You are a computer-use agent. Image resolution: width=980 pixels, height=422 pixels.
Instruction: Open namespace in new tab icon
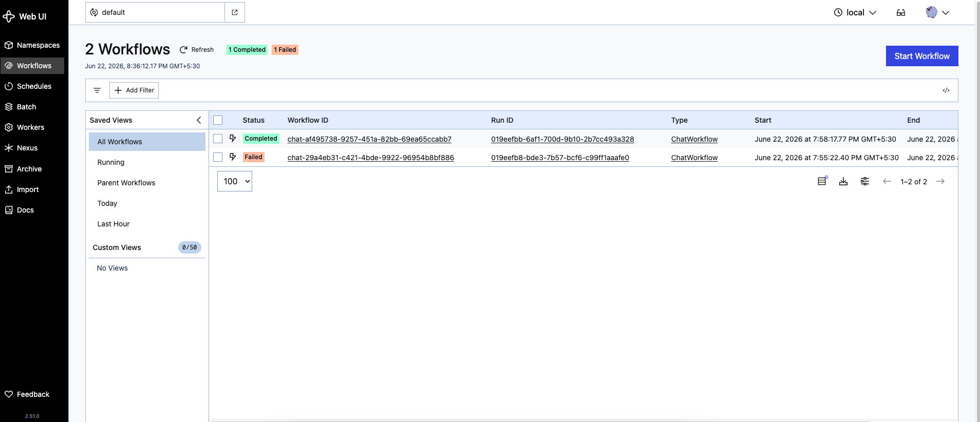(x=235, y=12)
